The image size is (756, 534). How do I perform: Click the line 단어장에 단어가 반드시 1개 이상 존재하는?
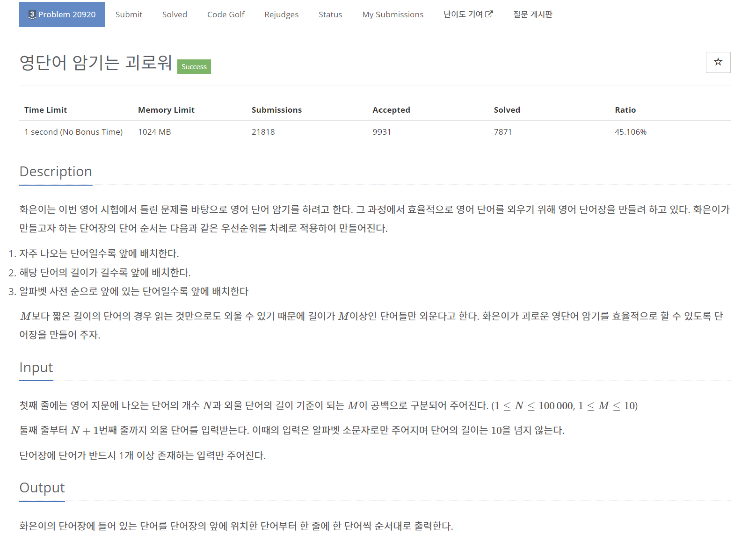coord(143,455)
